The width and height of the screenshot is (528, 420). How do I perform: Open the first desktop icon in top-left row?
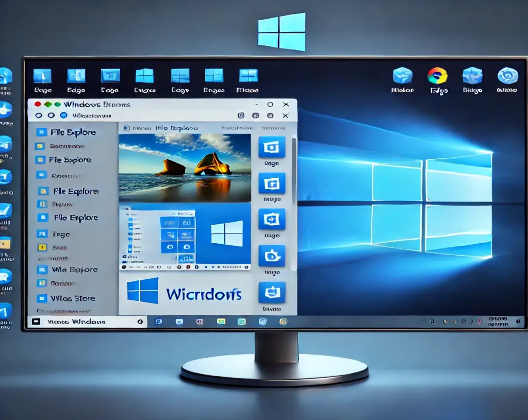(x=42, y=76)
